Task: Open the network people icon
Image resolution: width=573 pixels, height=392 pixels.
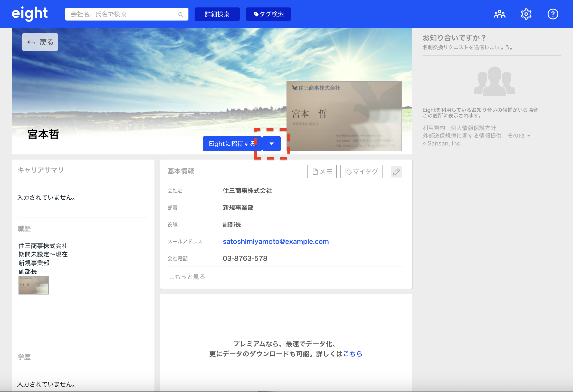Action: 499,14
